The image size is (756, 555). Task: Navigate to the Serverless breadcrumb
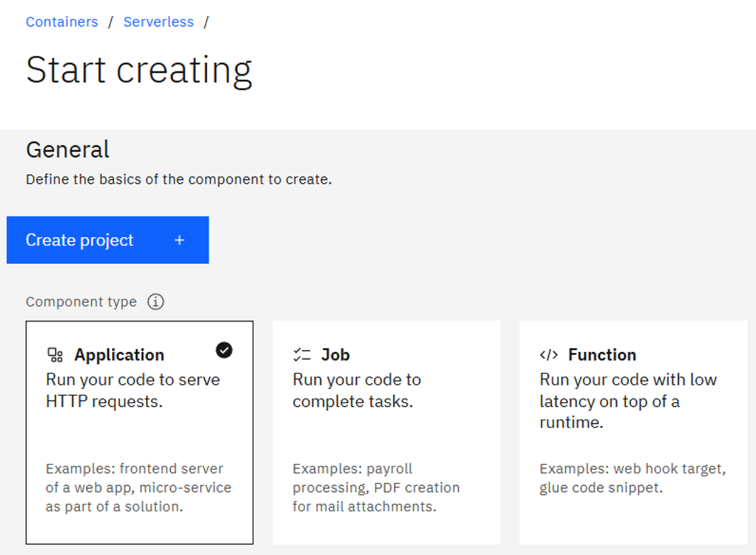click(x=159, y=22)
